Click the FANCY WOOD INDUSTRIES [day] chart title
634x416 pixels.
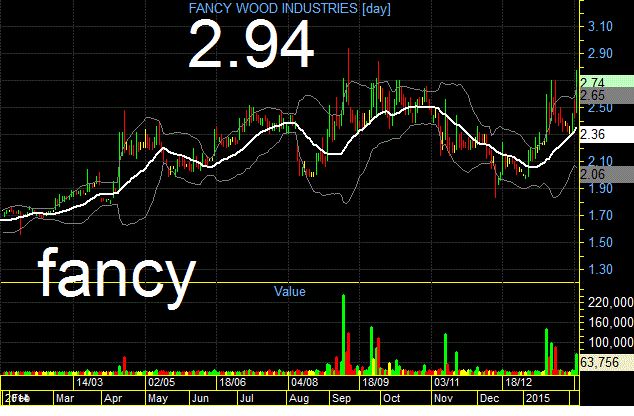(x=290, y=8)
